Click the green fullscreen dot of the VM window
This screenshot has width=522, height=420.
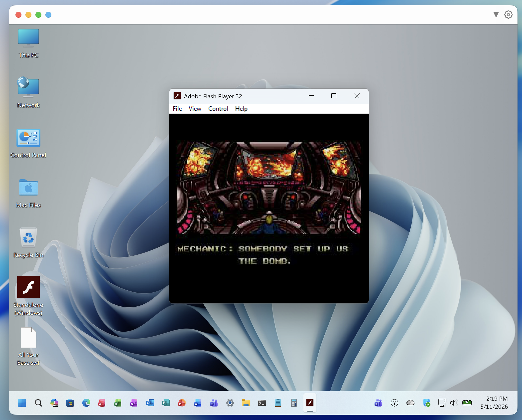(38, 15)
